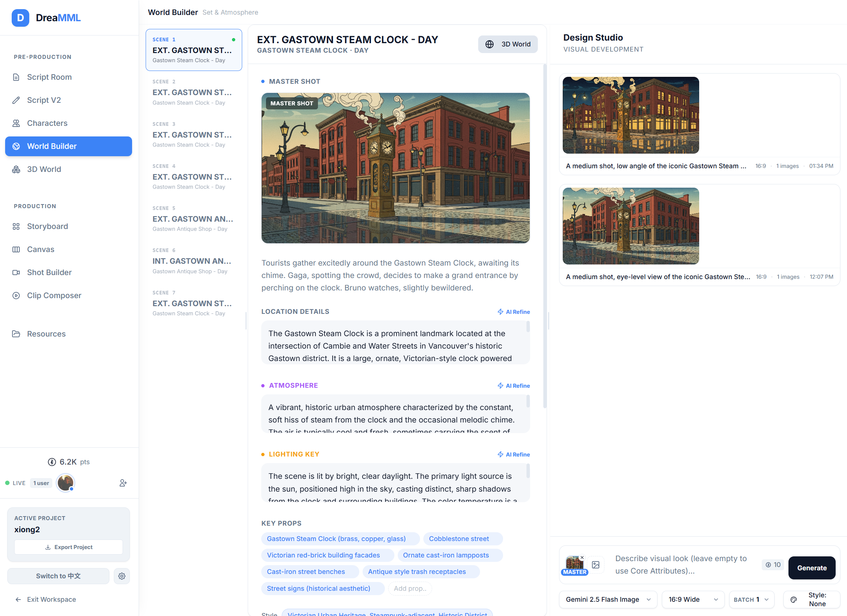Open the Style: None selector

tap(811, 599)
